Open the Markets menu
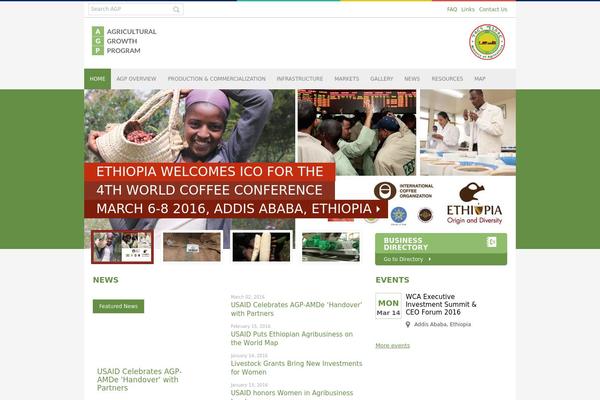Image resolution: width=600 pixels, height=400 pixels. point(347,79)
